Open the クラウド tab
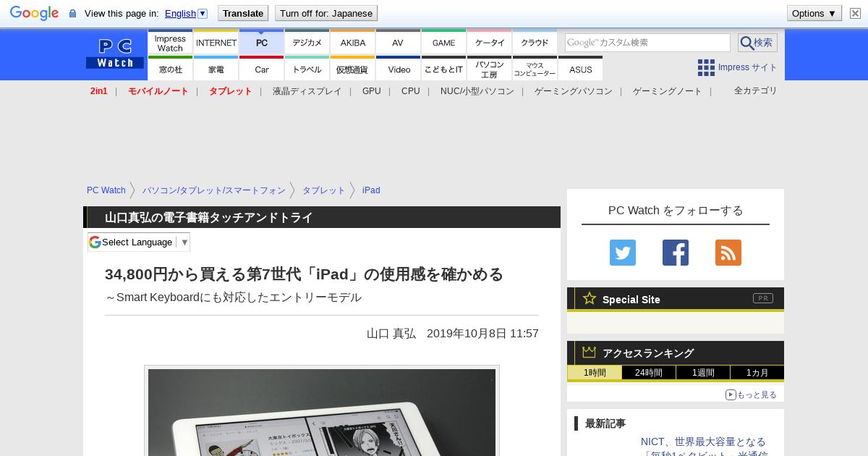This screenshot has height=456, width=868. (x=535, y=42)
